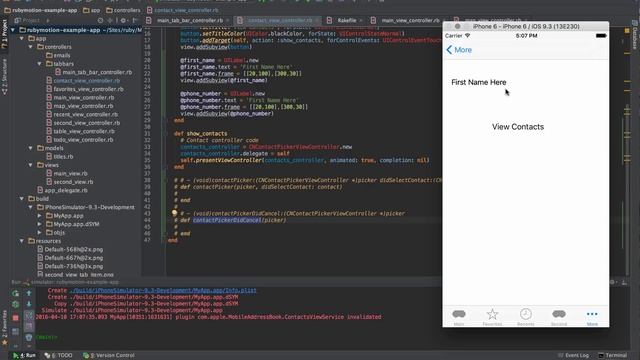The height and width of the screenshot is (360, 640).
Task: Select the Recents clock tab in simulator
Action: pyautogui.click(x=526, y=317)
